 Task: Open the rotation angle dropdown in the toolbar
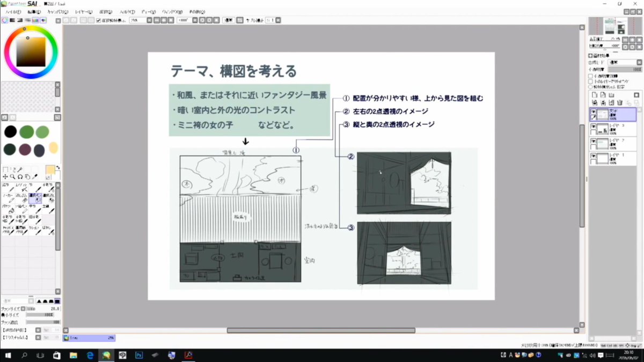(x=194, y=20)
